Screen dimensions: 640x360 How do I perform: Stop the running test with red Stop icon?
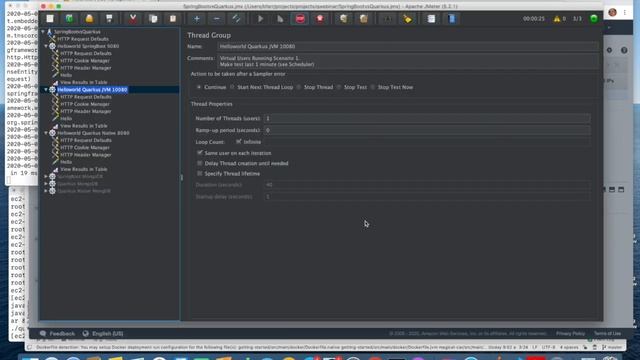coord(300,19)
